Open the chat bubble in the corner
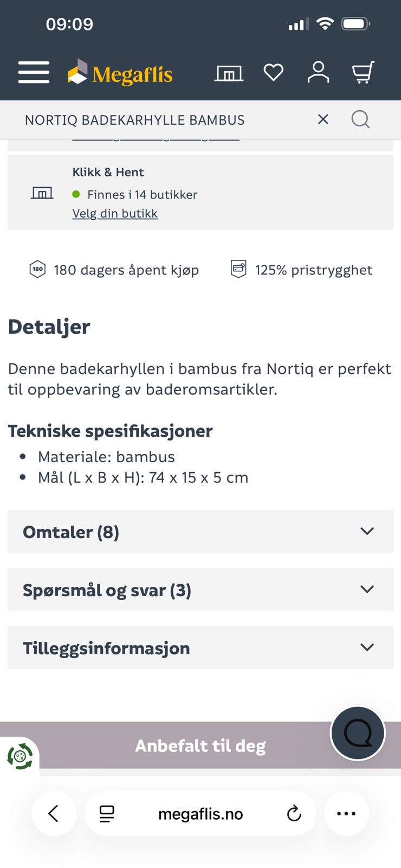This screenshot has height=868, width=401. tap(357, 732)
